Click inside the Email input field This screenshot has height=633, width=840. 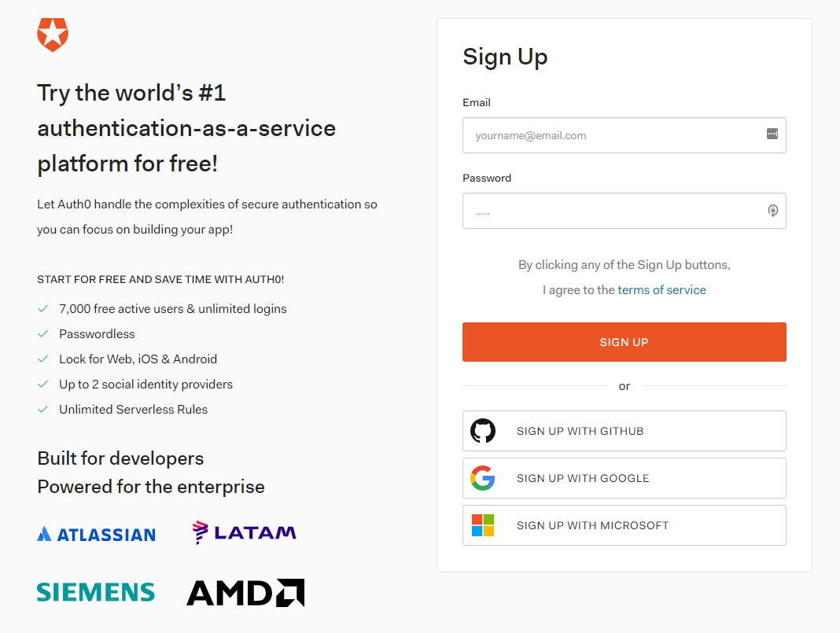click(613, 135)
